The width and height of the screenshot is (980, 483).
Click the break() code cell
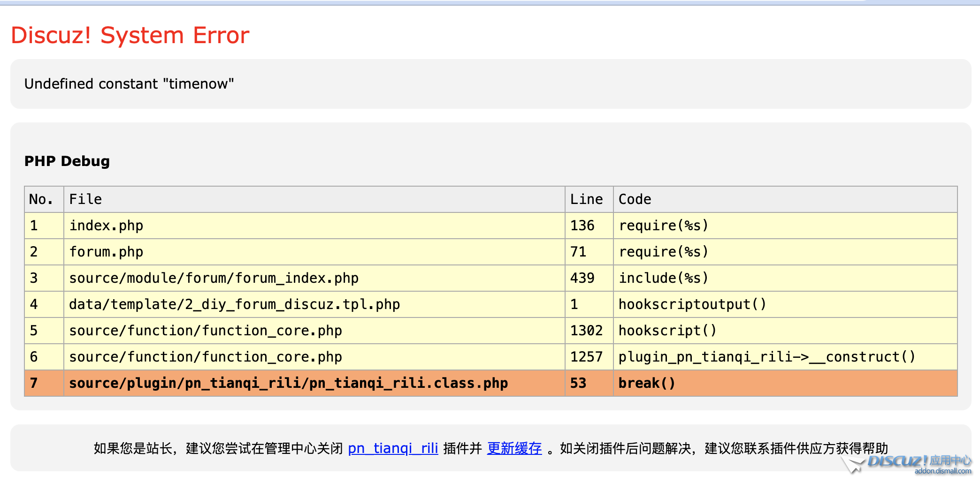pos(646,383)
